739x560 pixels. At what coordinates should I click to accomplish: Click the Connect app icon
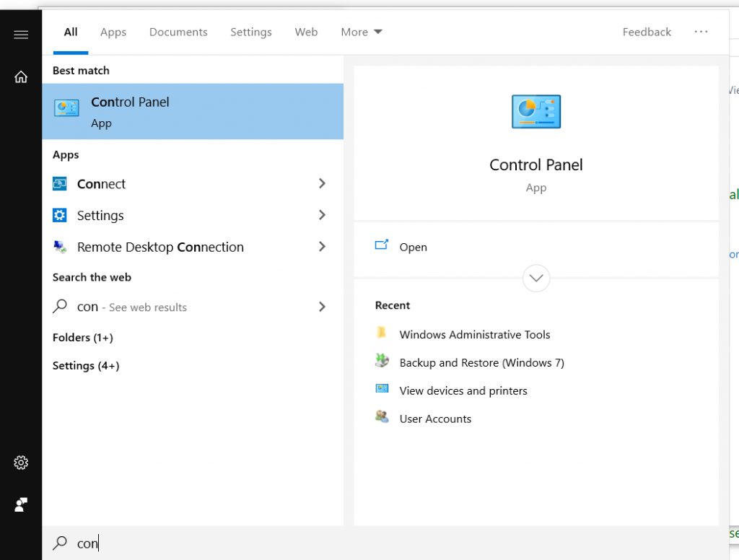click(x=59, y=183)
